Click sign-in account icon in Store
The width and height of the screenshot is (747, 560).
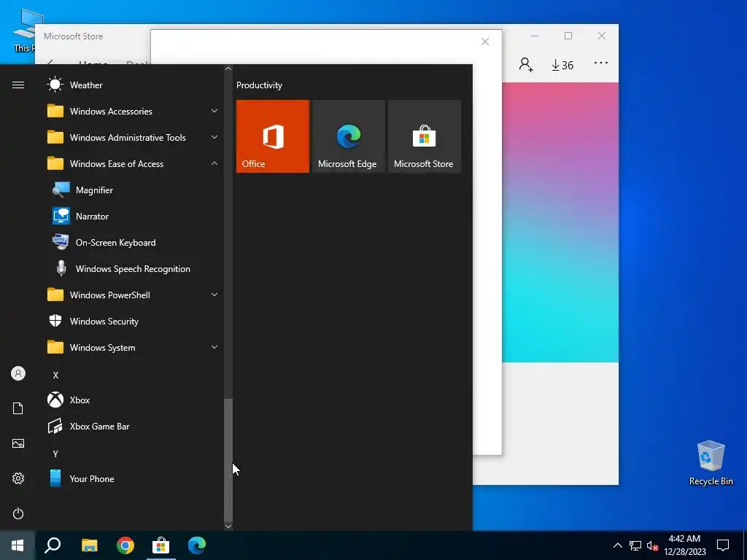pyautogui.click(x=526, y=64)
